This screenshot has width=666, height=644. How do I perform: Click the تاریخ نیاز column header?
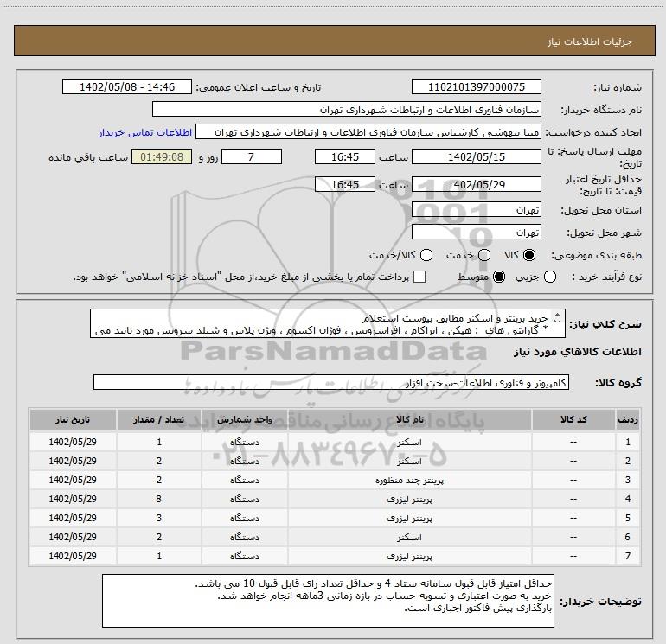[73, 420]
